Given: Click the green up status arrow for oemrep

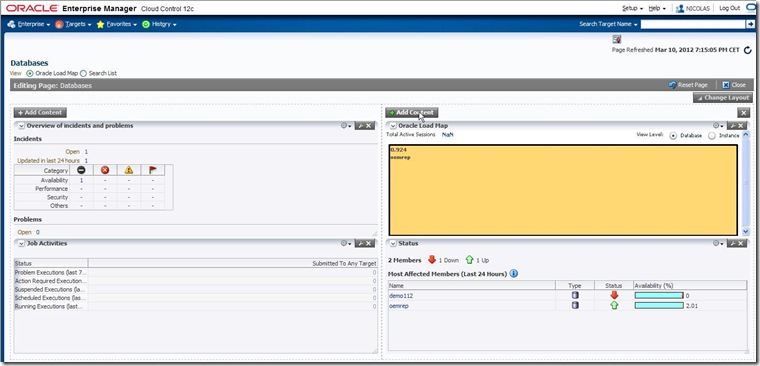Looking at the screenshot, I should (x=614, y=305).
